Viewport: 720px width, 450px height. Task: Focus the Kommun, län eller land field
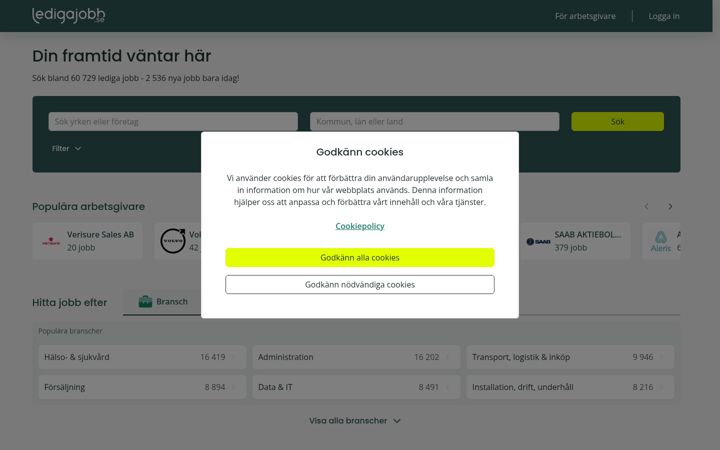[434, 122]
